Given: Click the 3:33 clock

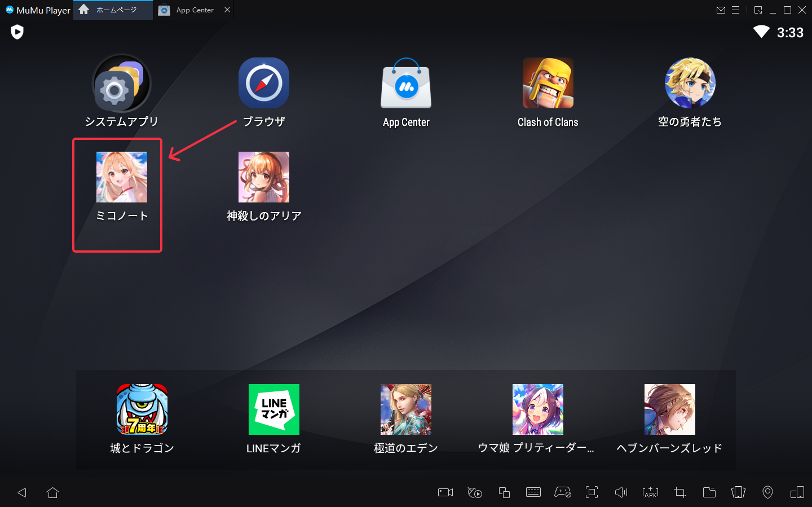Looking at the screenshot, I should (x=790, y=33).
